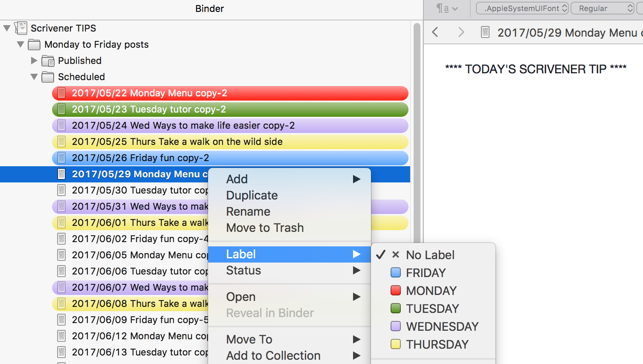This screenshot has height=364, width=643.
Task: Collapse the Scrivener TIPS binder root
Action: pyautogui.click(x=7, y=29)
